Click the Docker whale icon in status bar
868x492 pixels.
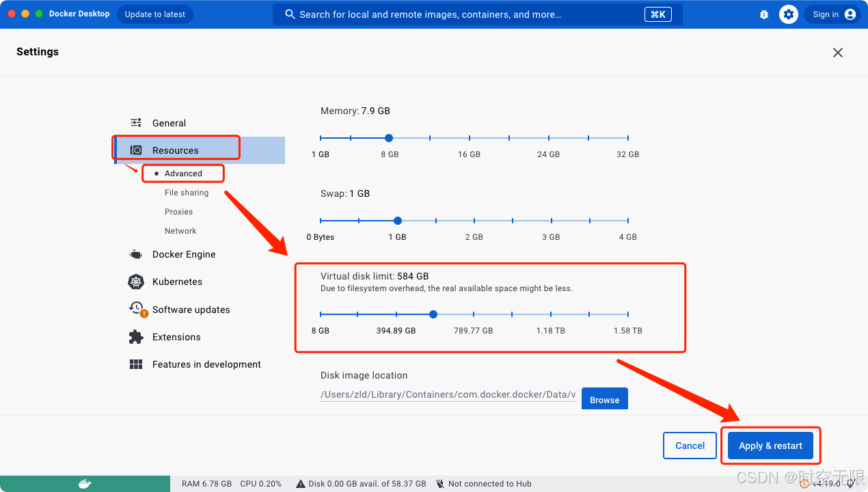tap(85, 484)
